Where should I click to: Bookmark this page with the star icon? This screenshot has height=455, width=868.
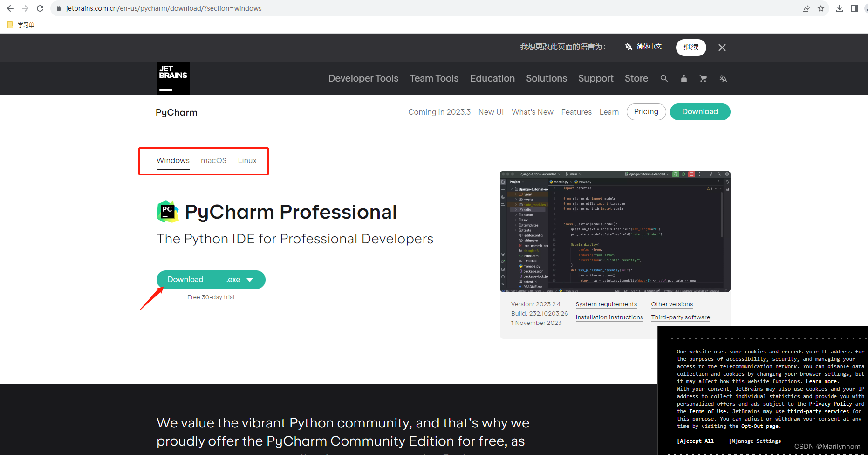tap(821, 8)
